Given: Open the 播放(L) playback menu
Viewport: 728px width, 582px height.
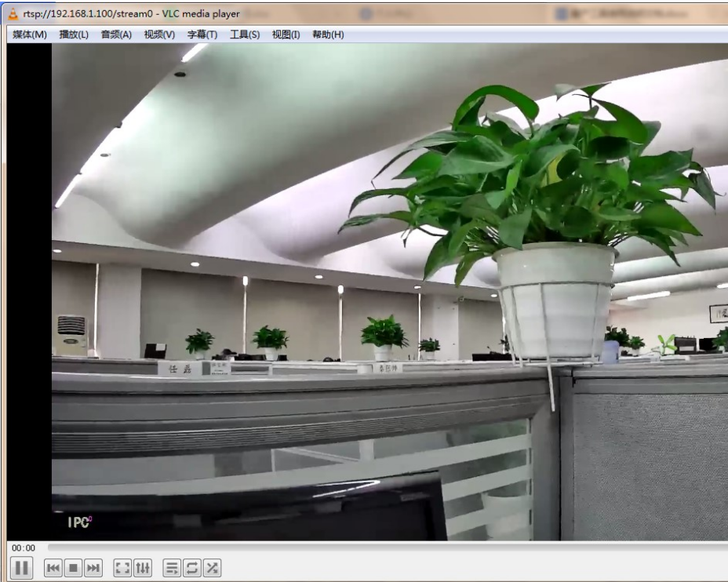Looking at the screenshot, I should point(74,35).
